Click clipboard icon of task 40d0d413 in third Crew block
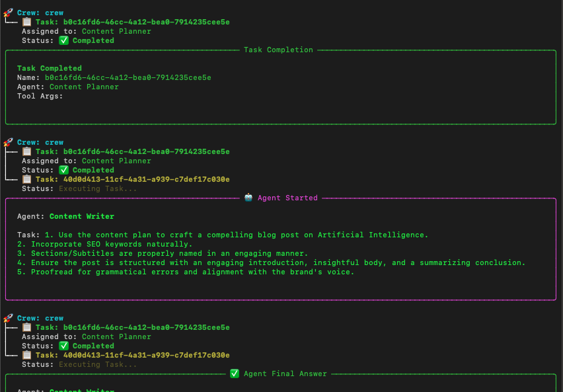This screenshot has width=563, height=392. [x=27, y=355]
